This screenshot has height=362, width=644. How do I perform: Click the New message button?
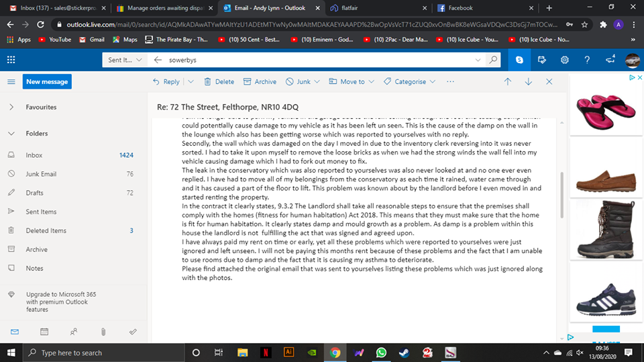[46, 81]
